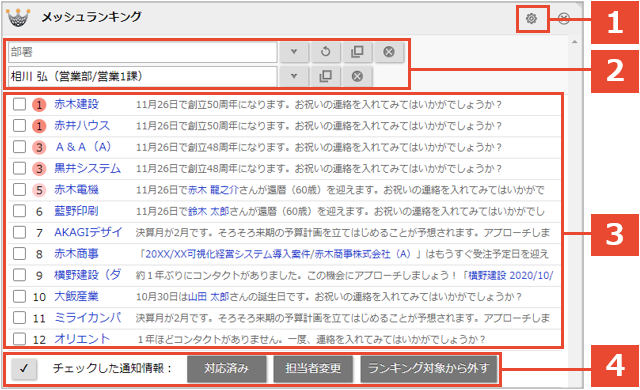This screenshot has height=390, width=640.
Task: Click the 対応済み button
Action: [x=227, y=368]
